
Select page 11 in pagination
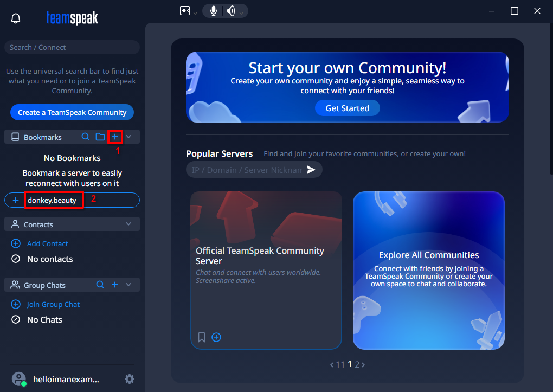click(x=340, y=364)
